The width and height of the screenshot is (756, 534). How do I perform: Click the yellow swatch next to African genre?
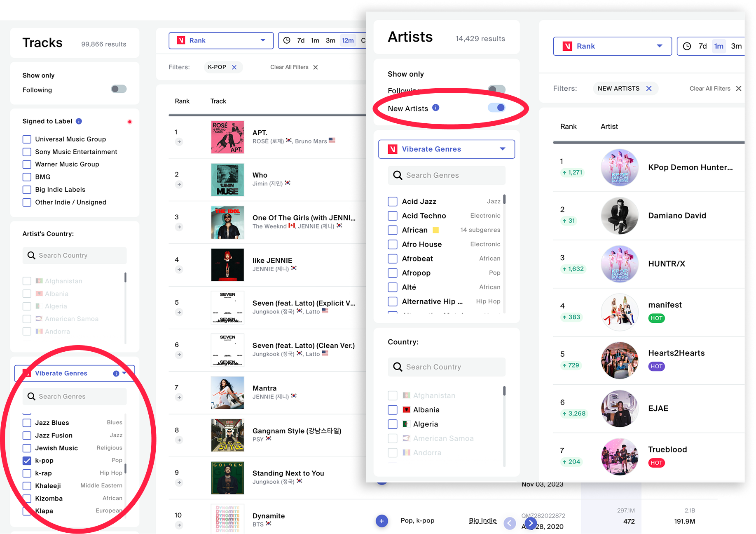click(435, 230)
